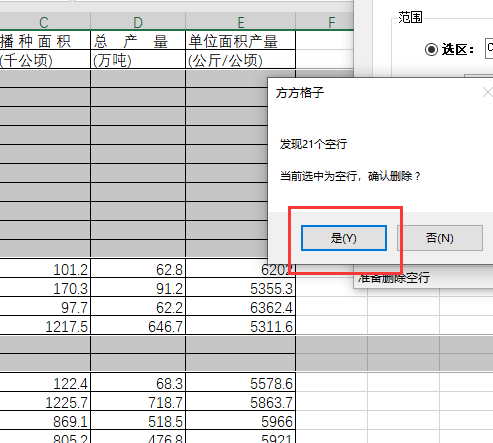
Task: Select cell containing 62.2
Action: pos(138,307)
